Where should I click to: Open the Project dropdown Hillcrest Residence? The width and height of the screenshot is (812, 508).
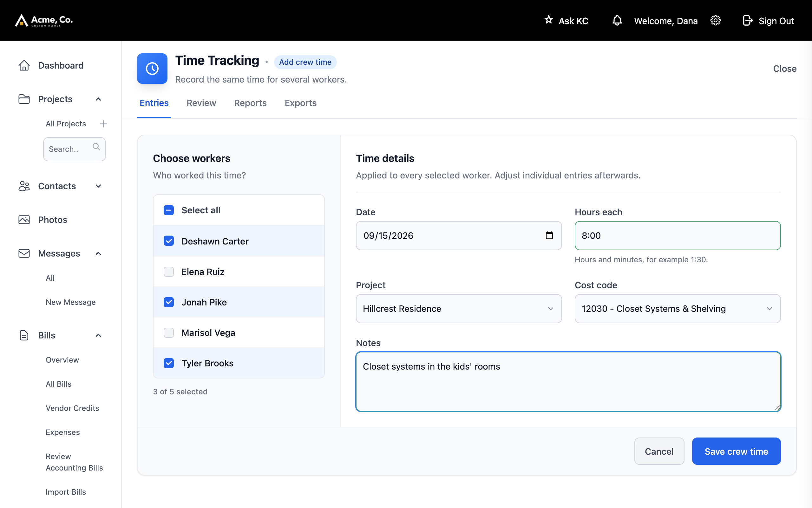(458, 308)
